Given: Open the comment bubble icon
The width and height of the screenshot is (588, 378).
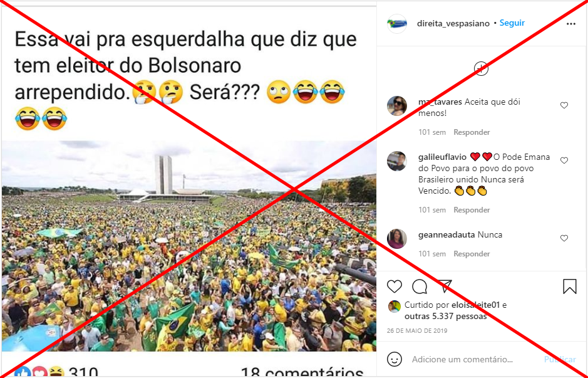Looking at the screenshot, I should pyautogui.click(x=420, y=286).
